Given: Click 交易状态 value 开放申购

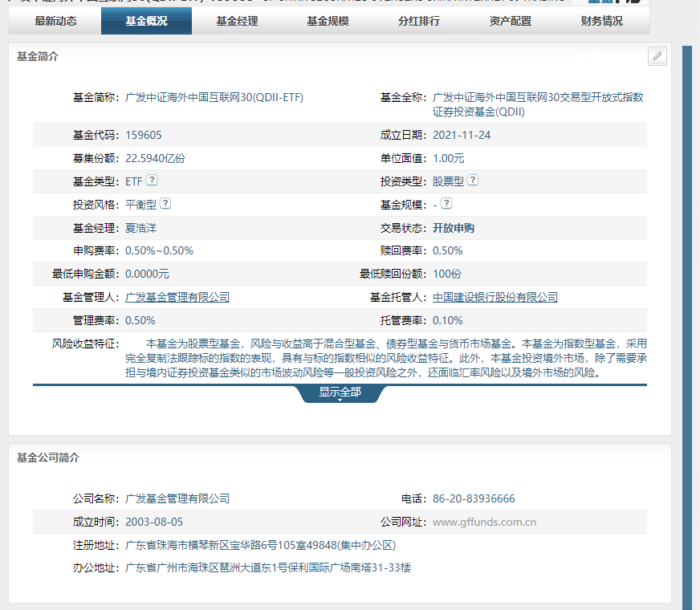Looking at the screenshot, I should (x=453, y=228).
